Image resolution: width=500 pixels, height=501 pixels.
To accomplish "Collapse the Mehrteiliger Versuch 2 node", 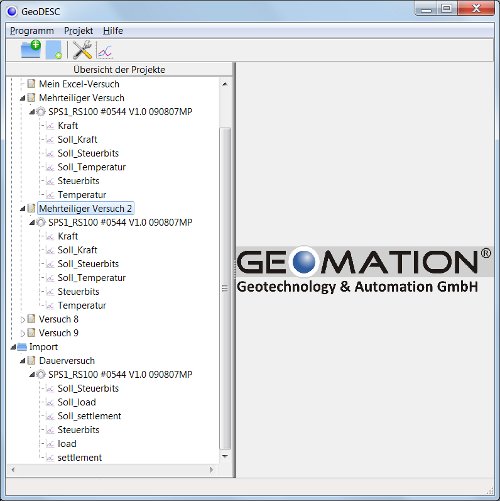I will (x=22, y=209).
